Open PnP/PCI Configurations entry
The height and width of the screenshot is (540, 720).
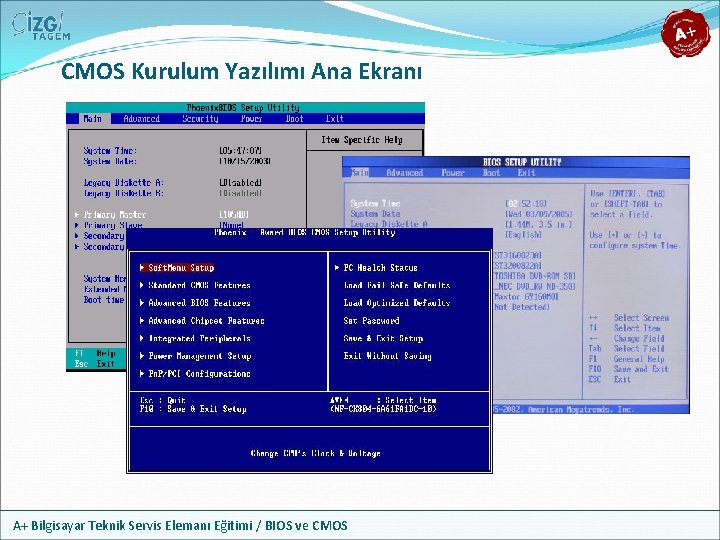199,374
